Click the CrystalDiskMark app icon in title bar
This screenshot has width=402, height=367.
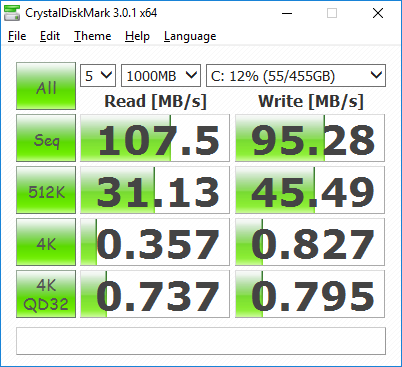[x=12, y=13]
